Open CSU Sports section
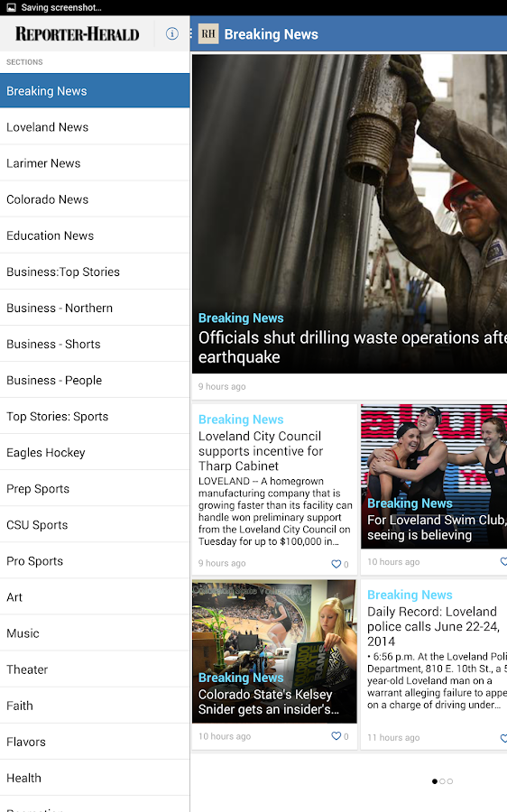 click(95, 525)
